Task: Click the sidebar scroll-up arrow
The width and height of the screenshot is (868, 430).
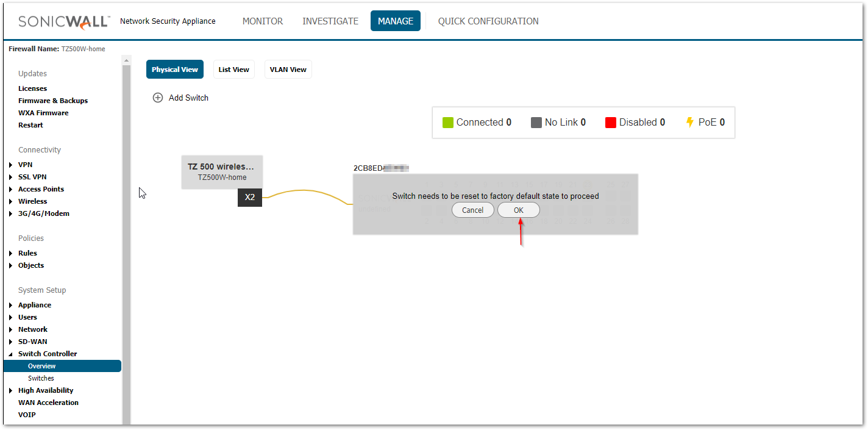Action: point(127,60)
